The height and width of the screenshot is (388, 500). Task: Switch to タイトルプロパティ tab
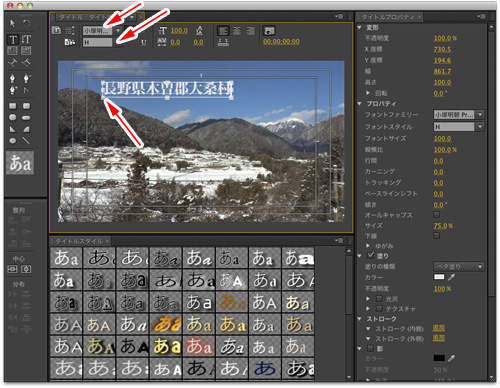point(387,17)
